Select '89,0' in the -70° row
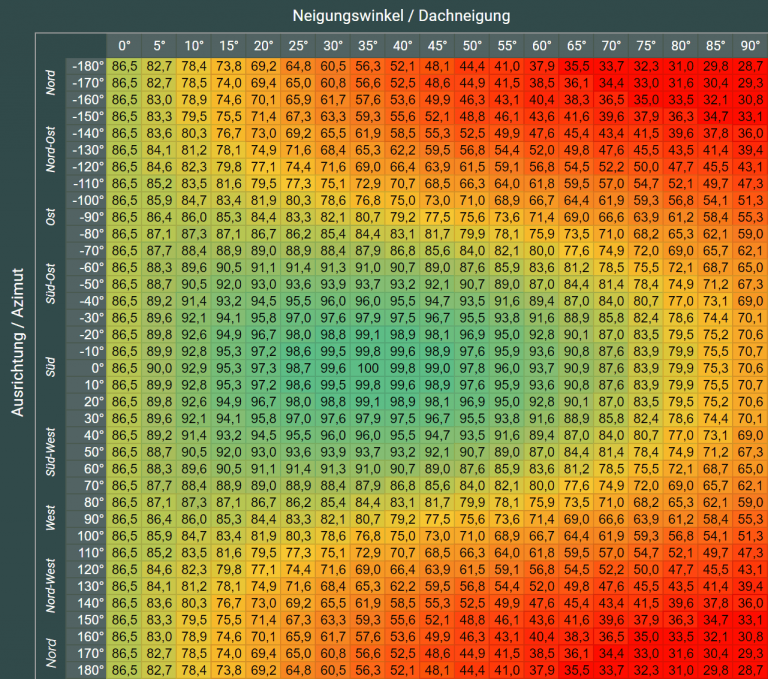Image resolution: width=768 pixels, height=679 pixels. click(264, 251)
